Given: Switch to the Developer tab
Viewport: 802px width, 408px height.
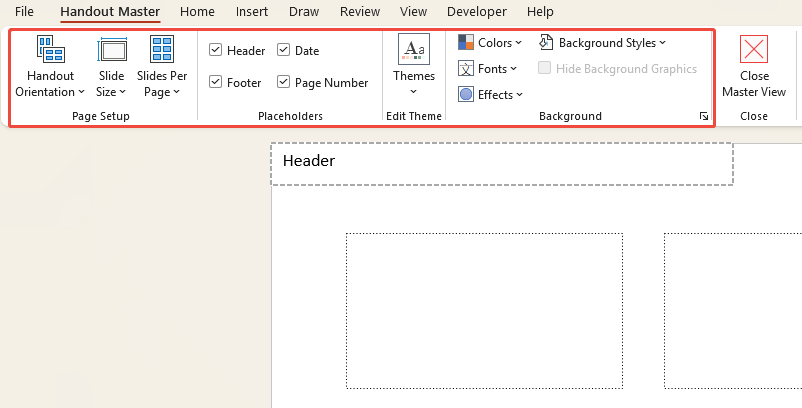Looking at the screenshot, I should point(477,11).
